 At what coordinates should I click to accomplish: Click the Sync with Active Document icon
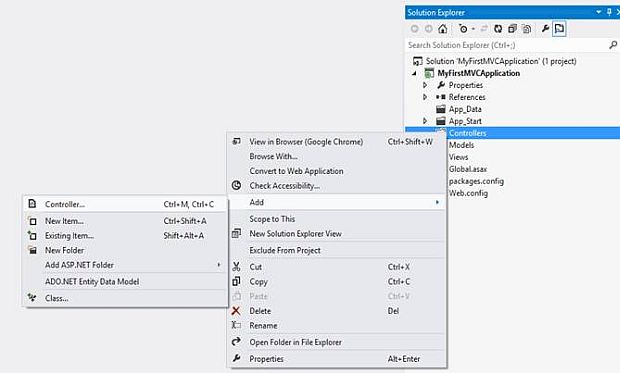click(x=484, y=29)
